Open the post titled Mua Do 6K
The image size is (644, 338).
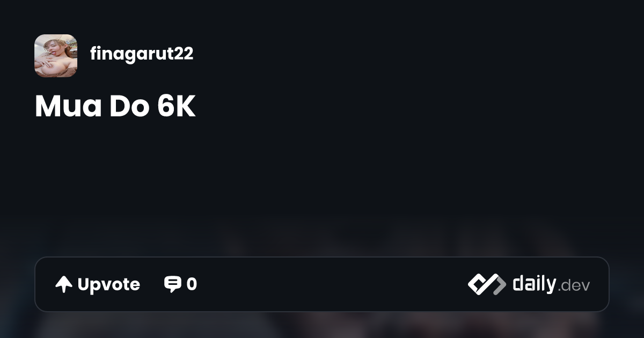(115, 107)
